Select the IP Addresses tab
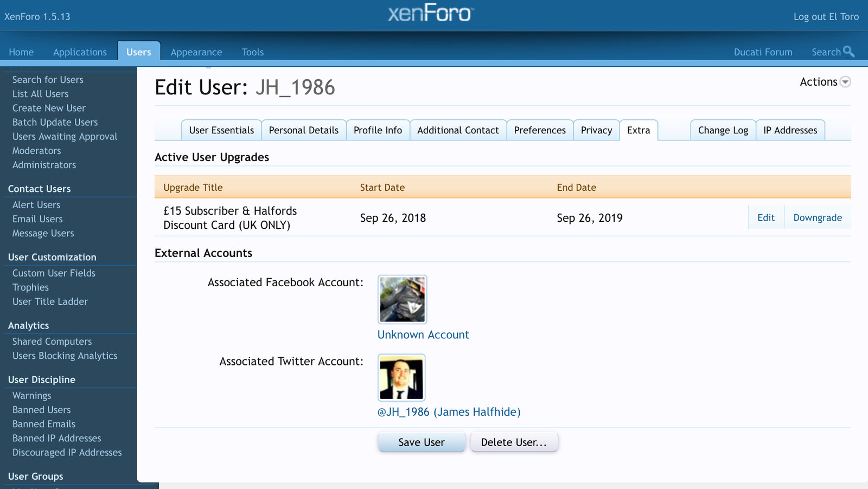 (790, 130)
